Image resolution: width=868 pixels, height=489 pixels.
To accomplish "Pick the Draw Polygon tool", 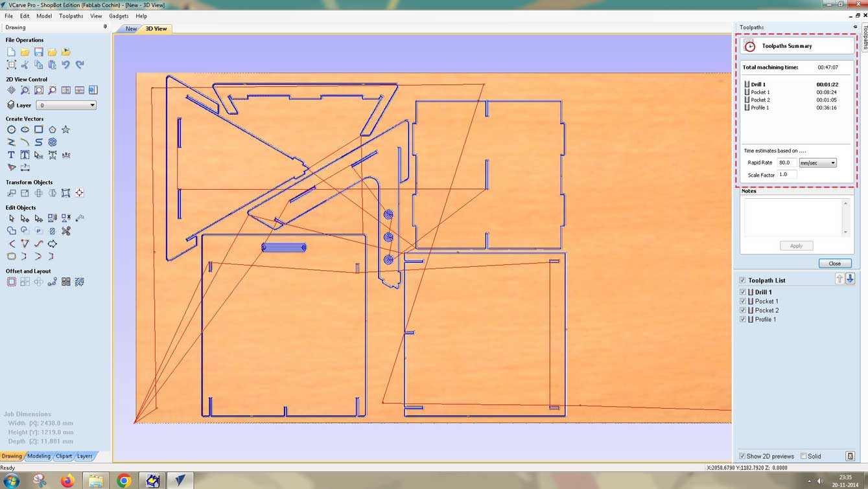I will [52, 130].
